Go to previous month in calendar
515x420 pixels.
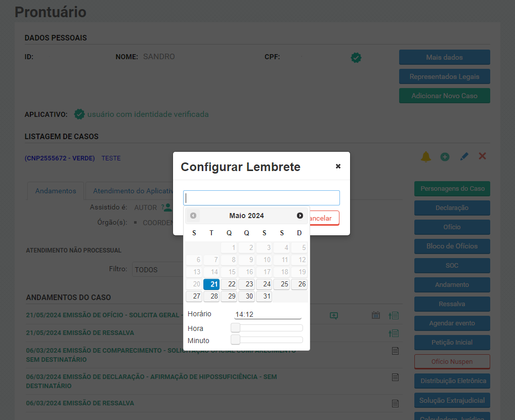coord(193,216)
